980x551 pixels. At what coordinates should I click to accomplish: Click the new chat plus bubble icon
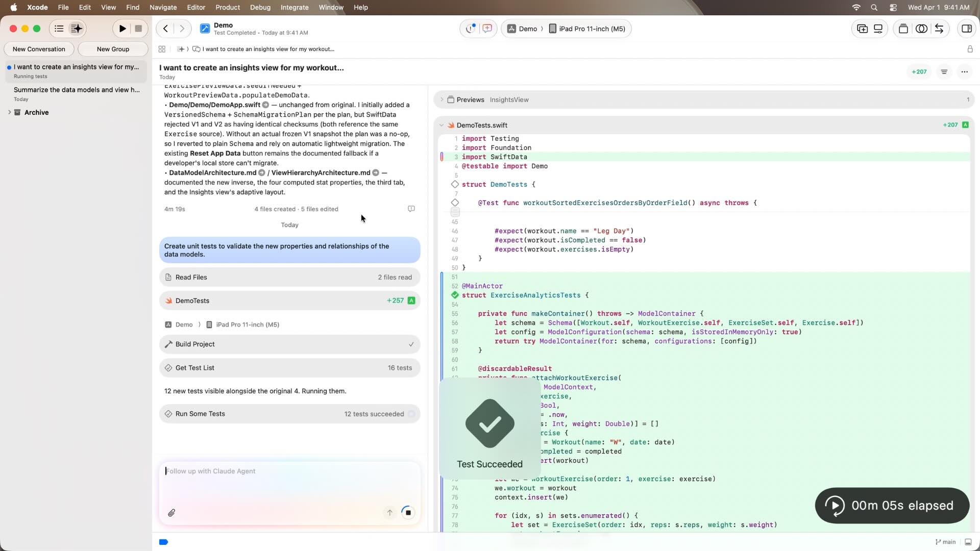pos(487,29)
